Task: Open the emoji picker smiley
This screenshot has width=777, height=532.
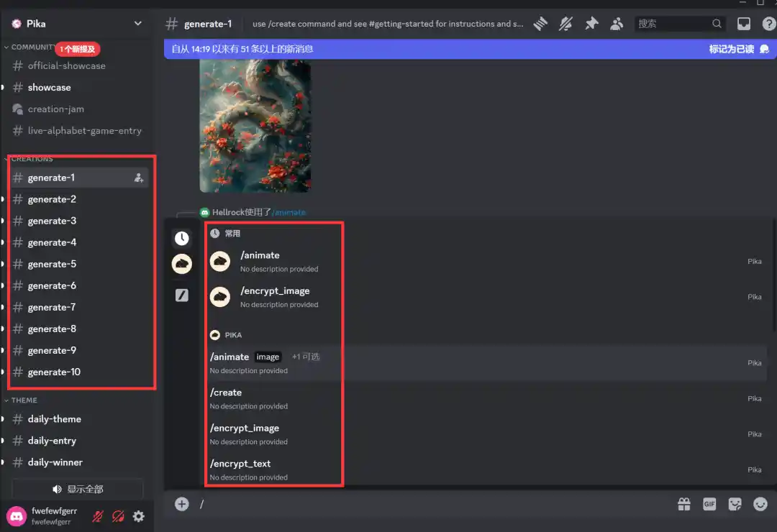Action: tap(760, 505)
